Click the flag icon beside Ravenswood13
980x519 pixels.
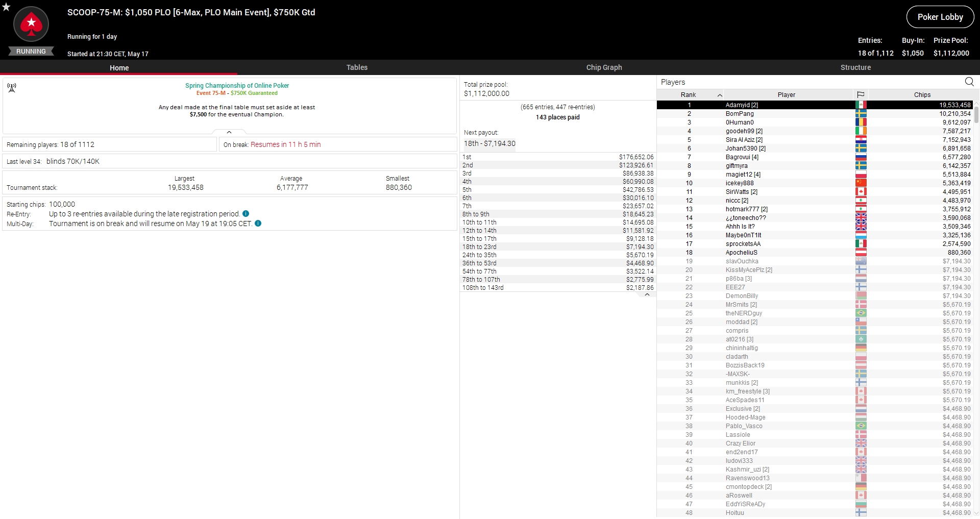861,478
